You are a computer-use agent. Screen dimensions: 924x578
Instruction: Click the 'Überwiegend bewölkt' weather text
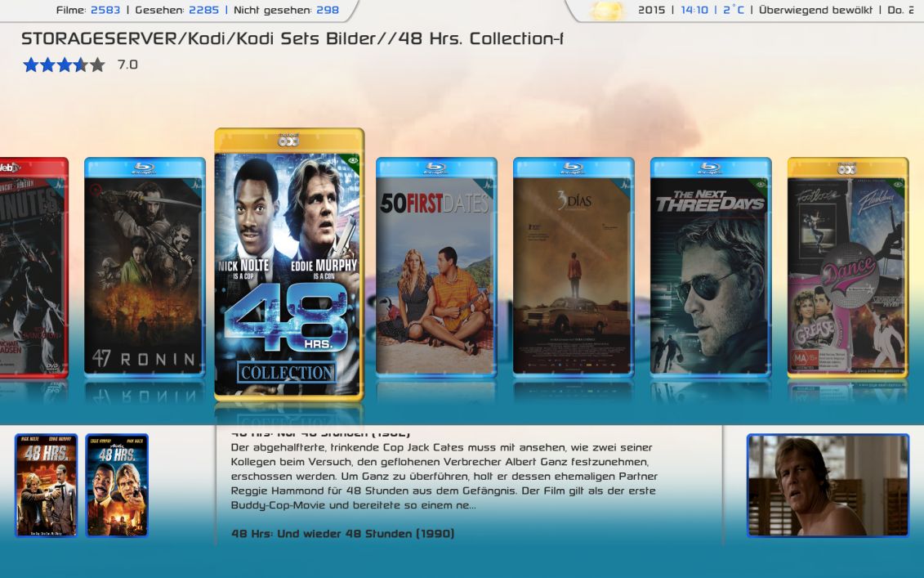[x=815, y=10]
